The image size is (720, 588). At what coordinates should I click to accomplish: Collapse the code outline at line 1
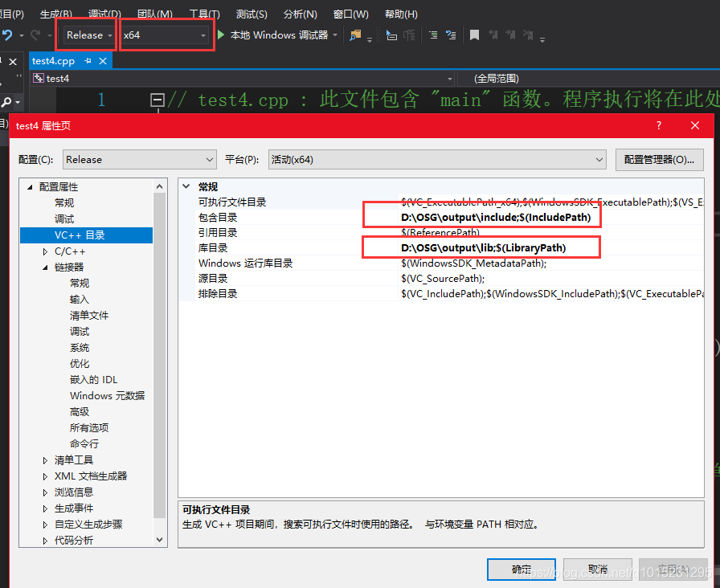click(157, 100)
